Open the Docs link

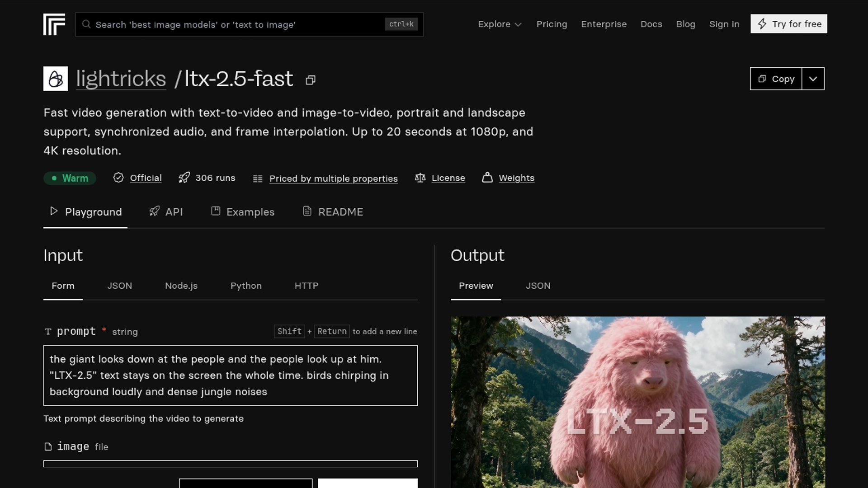[x=651, y=24]
